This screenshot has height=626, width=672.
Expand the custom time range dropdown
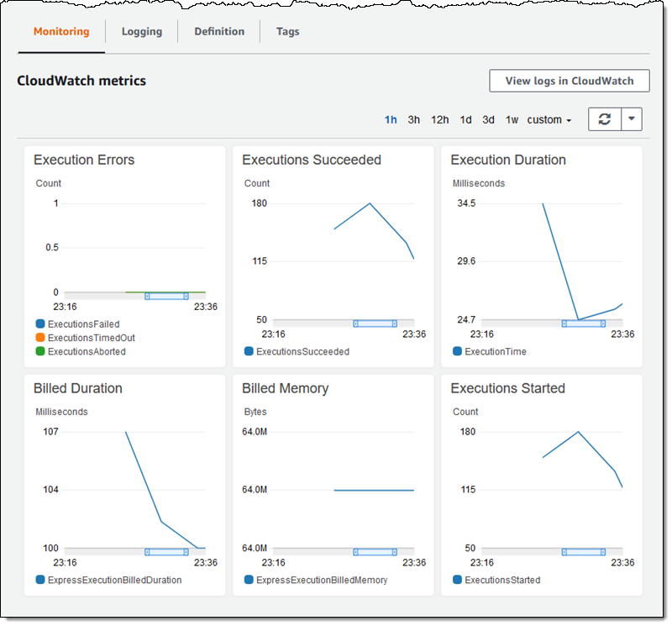point(549,120)
